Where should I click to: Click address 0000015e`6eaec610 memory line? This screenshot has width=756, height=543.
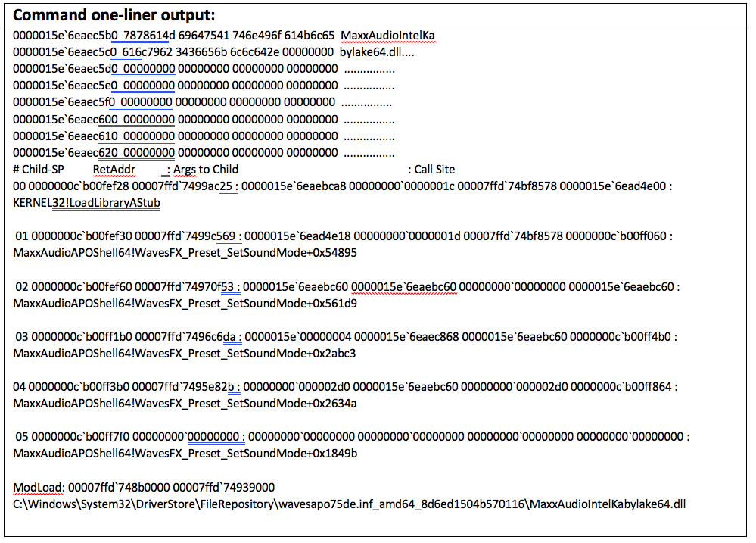[x=204, y=136]
